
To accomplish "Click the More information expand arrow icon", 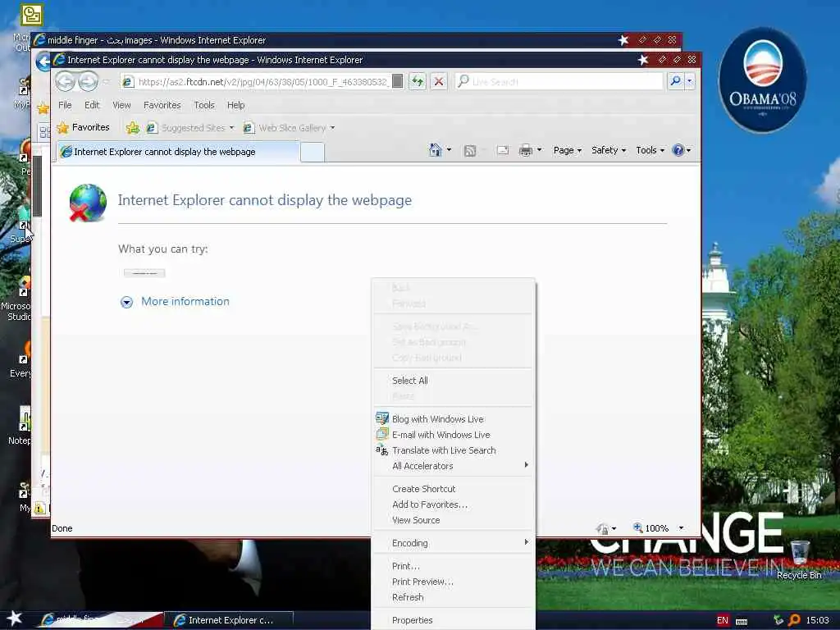I will coord(126,302).
